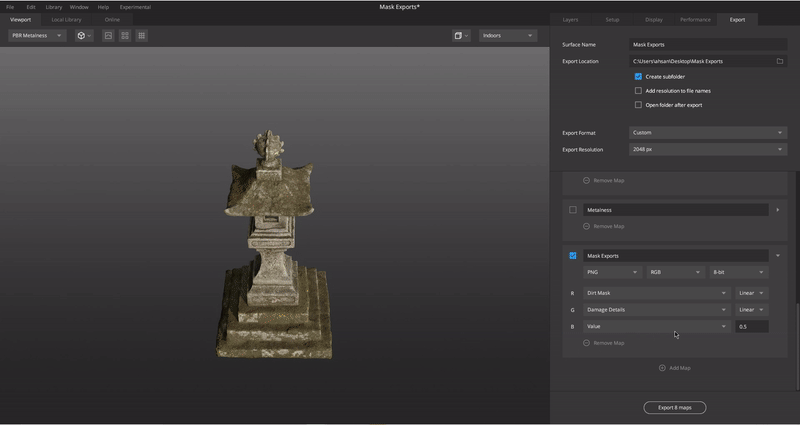
Task: Open the viewport display mode icon
Action: click(459, 35)
